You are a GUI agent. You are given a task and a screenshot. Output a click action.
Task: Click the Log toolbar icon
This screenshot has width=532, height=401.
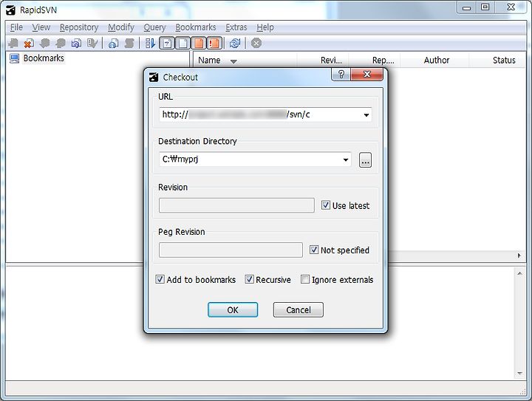[x=129, y=43]
